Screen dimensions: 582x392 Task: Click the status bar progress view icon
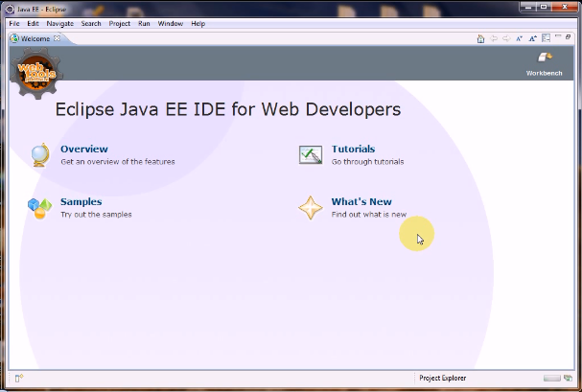coord(568,378)
